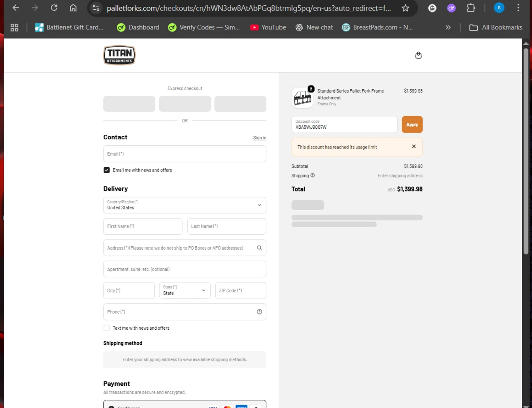Open the BreastPads.com bookmark
Image resolution: width=532 pixels, height=408 pixels.
pos(377,27)
